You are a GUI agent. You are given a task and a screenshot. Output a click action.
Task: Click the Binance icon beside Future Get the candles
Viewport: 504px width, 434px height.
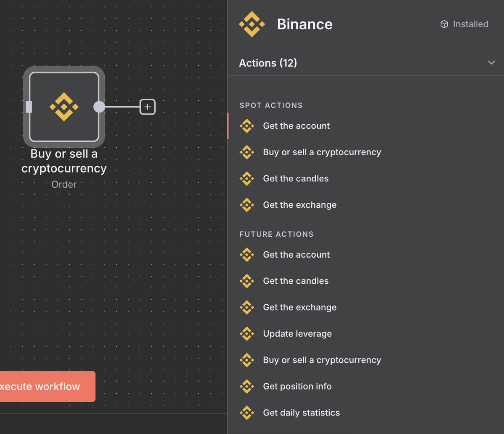247,281
